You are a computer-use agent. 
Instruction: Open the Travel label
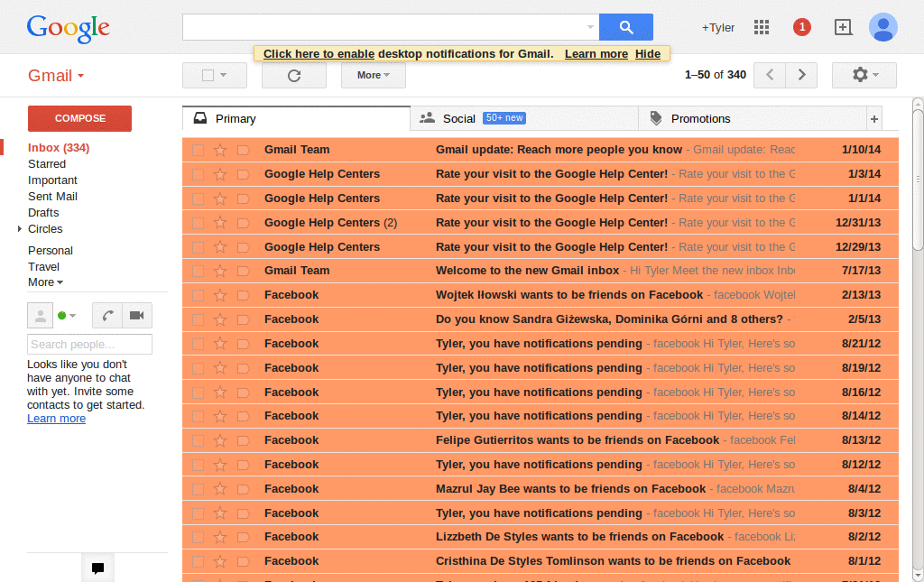[x=43, y=267]
